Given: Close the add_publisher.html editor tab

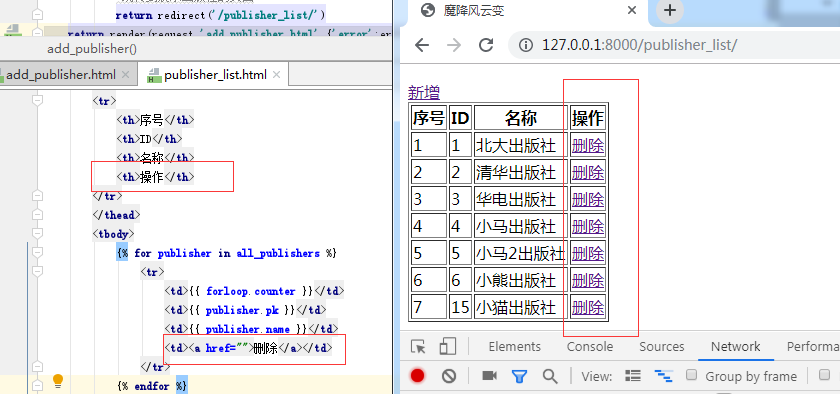Looking at the screenshot, I should pos(125,75).
